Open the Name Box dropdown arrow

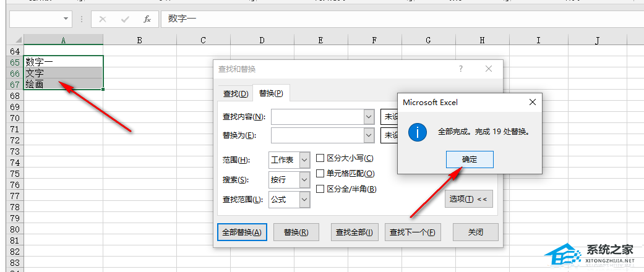click(x=66, y=19)
